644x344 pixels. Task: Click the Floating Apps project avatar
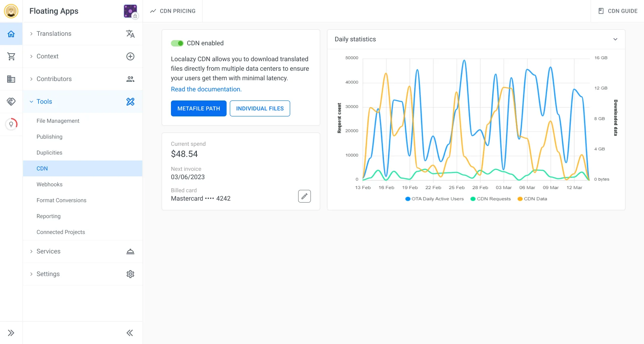pyautogui.click(x=130, y=11)
